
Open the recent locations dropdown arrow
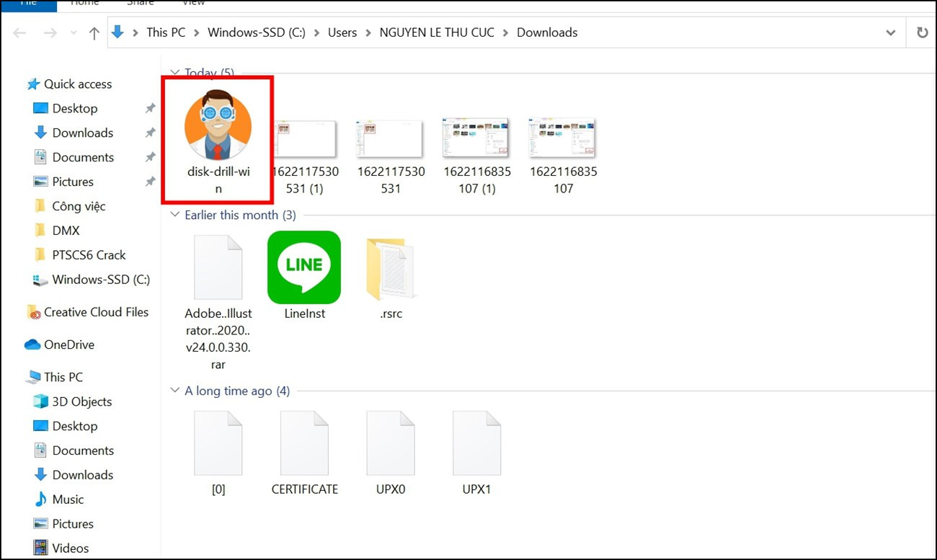point(73,33)
